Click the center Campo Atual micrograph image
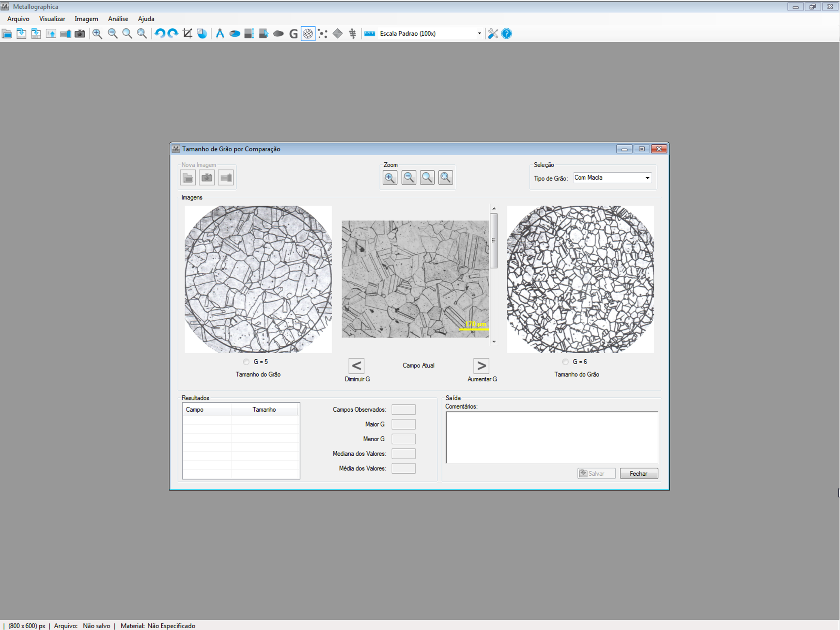This screenshot has width=840, height=630. (x=415, y=279)
